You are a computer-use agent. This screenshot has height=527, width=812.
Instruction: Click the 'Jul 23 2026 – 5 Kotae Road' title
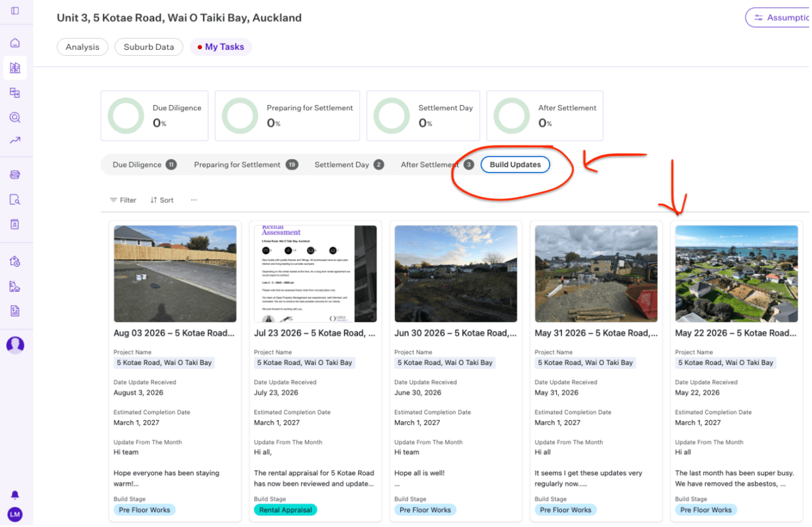(x=316, y=334)
